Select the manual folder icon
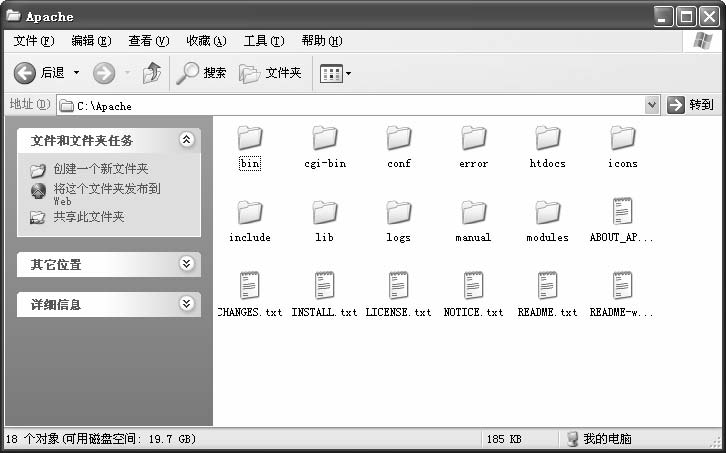 pos(474,212)
